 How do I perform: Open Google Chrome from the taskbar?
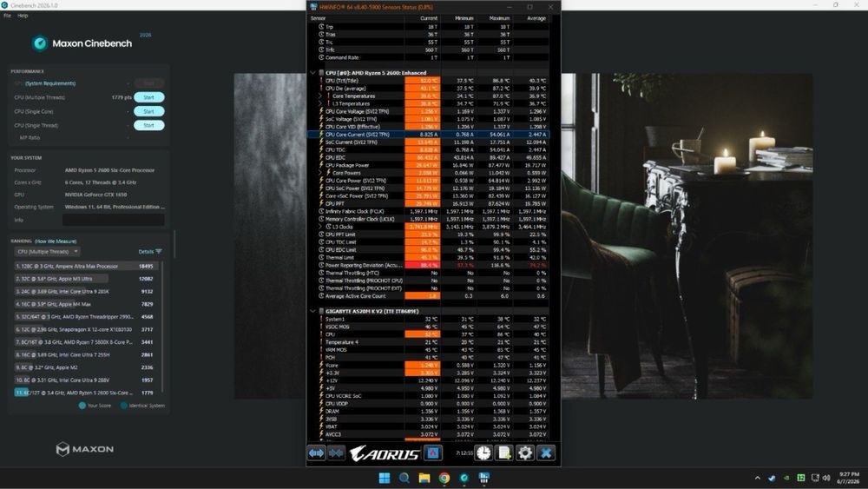click(444, 478)
